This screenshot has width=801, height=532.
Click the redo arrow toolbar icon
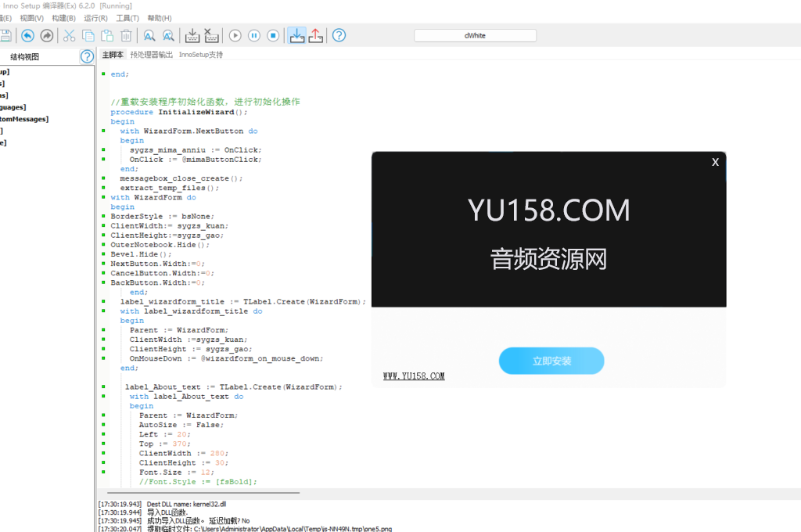46,35
